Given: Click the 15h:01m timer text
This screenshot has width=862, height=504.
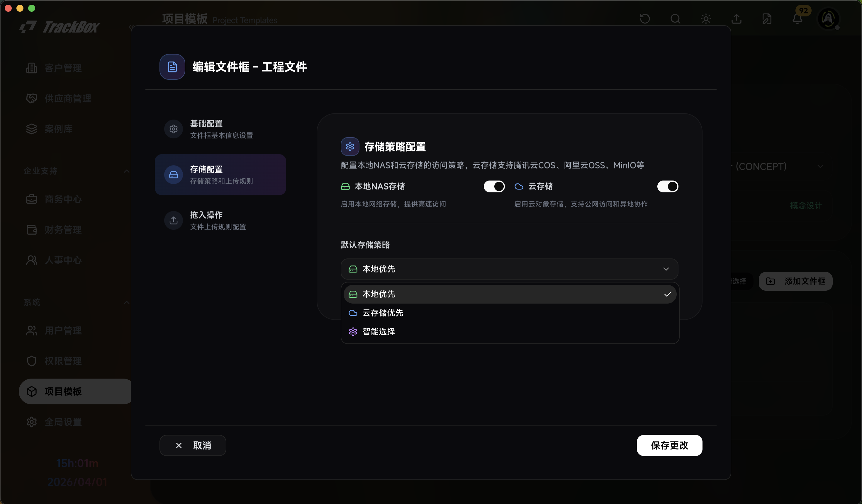Looking at the screenshot, I should click(77, 463).
